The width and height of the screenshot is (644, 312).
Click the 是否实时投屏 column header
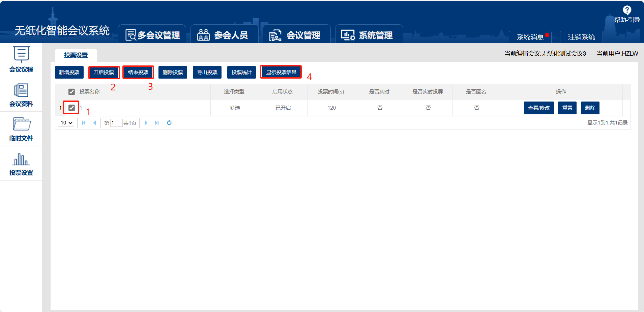pos(428,92)
